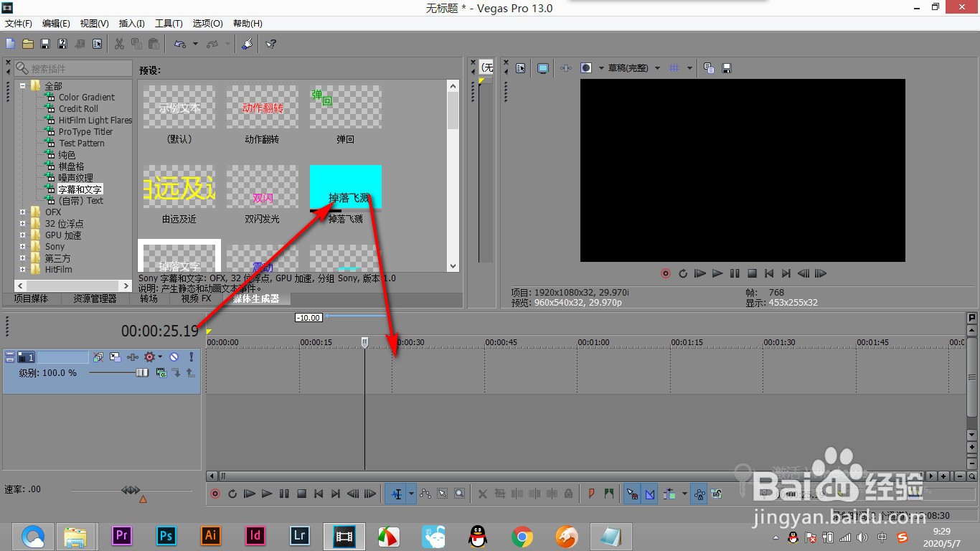Select Test Pattern generator
The image size is (980, 551).
coord(82,143)
